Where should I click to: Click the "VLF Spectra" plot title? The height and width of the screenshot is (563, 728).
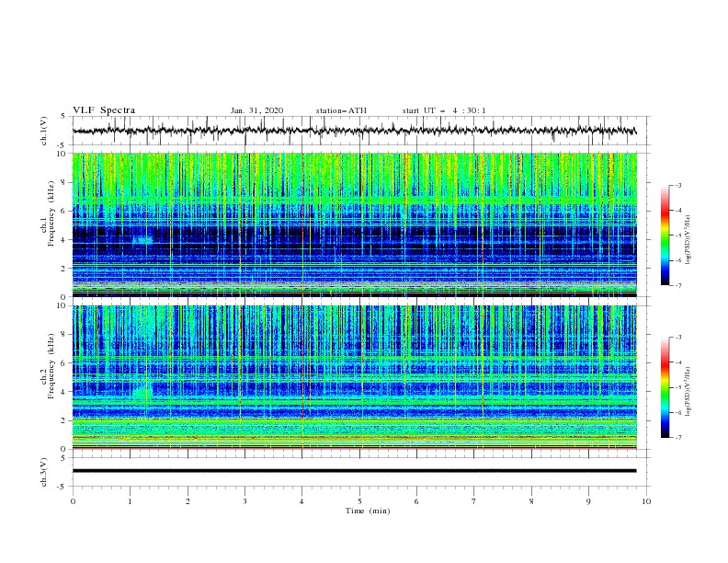tap(104, 110)
